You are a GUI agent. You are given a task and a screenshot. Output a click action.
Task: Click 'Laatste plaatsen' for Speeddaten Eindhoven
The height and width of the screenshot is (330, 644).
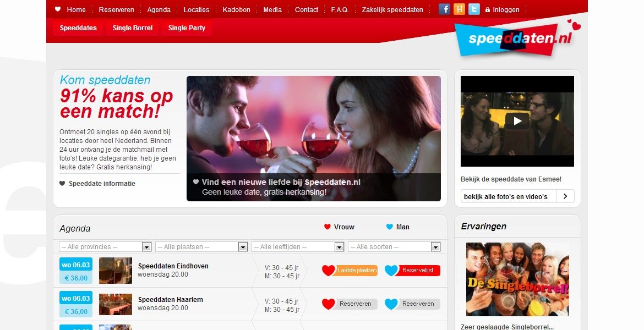click(350, 271)
